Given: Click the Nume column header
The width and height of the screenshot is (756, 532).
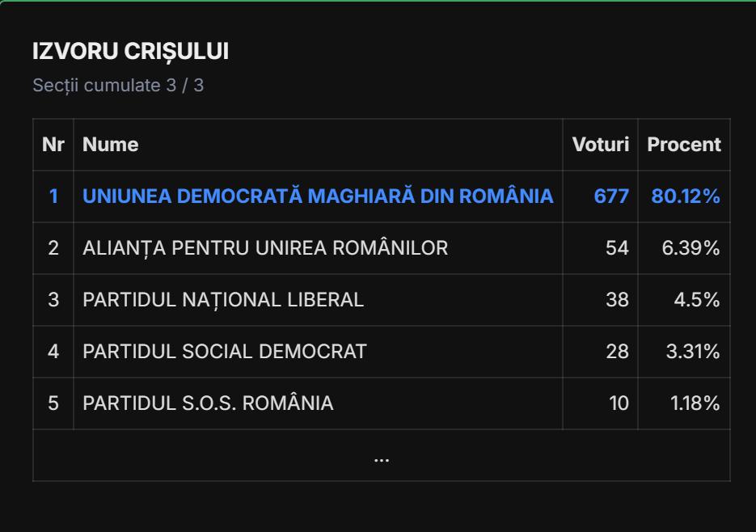Looking at the screenshot, I should coord(111,145).
